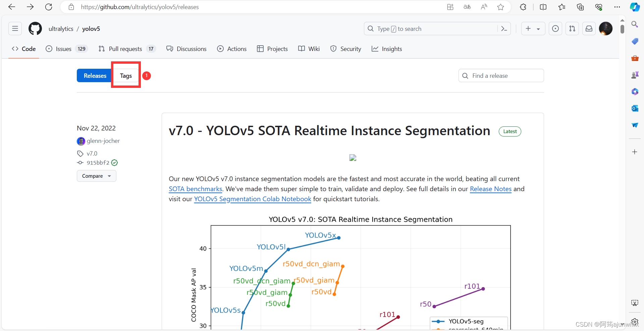Switch to the Pull requests tab
The image size is (644, 331).
tap(127, 49)
